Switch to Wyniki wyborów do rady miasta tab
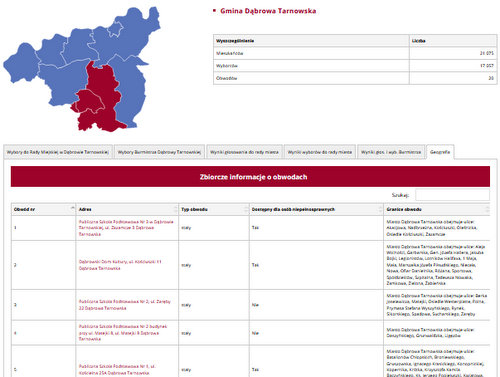Viewport: 500px width, 377px height. click(320, 152)
